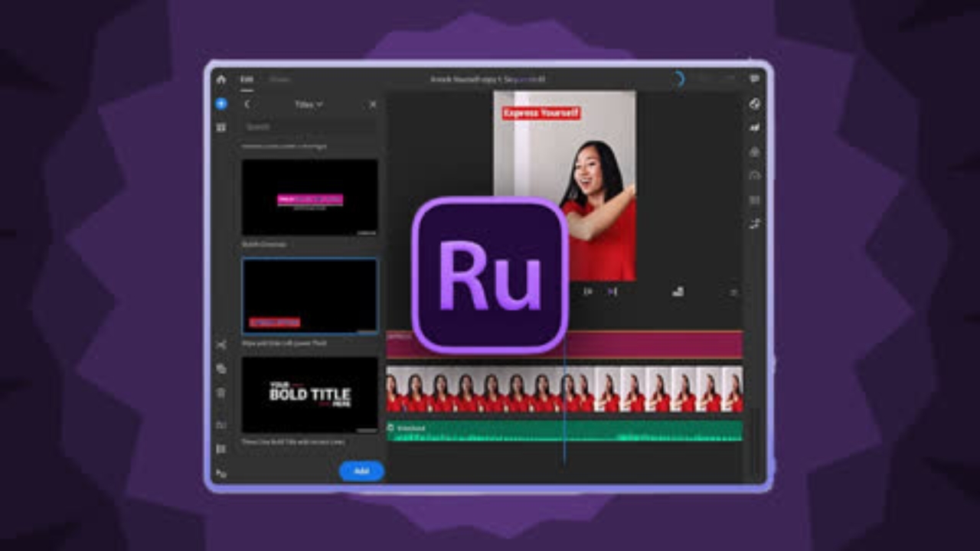
Task: Expand the Titles dropdown
Action: tap(309, 104)
